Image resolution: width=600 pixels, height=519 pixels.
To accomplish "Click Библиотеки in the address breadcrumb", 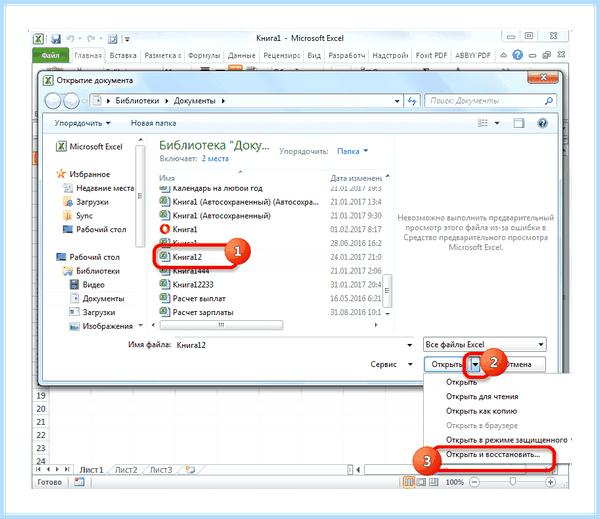I will (137, 101).
